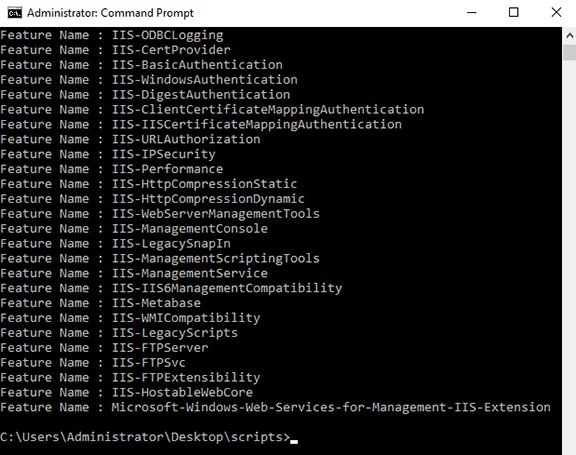Screen dimensions: 576x455
Task: Minimize the Command Prompt window
Action: coord(472,13)
